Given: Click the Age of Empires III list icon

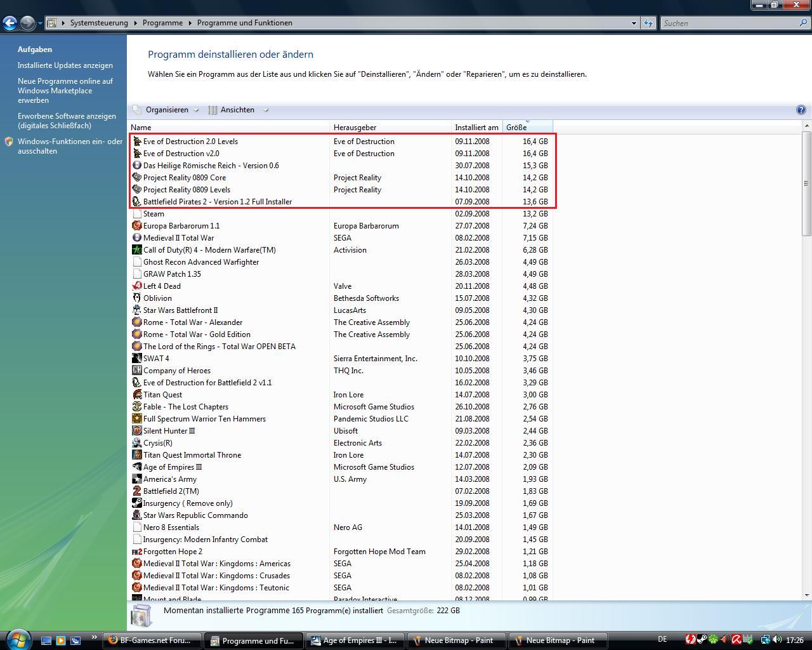Looking at the screenshot, I should pyautogui.click(x=136, y=467).
